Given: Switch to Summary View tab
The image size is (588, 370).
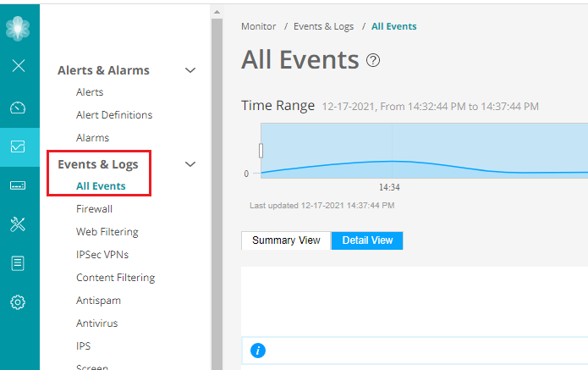Looking at the screenshot, I should pos(286,240).
